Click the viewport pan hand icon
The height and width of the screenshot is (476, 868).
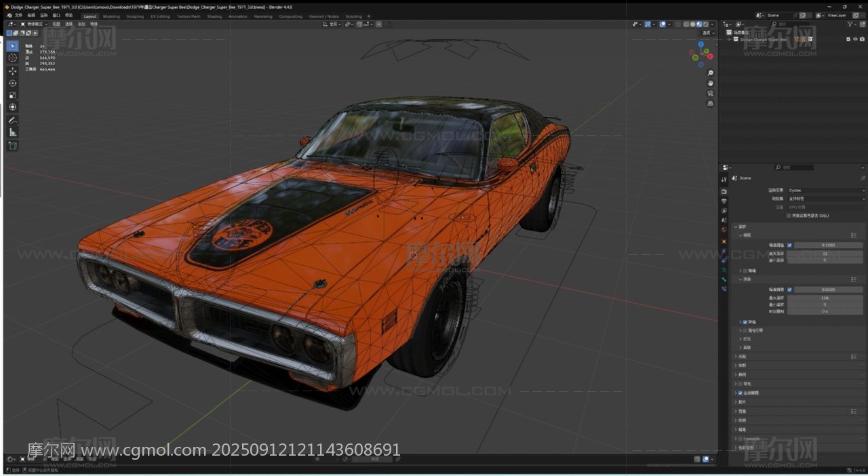[x=710, y=83]
